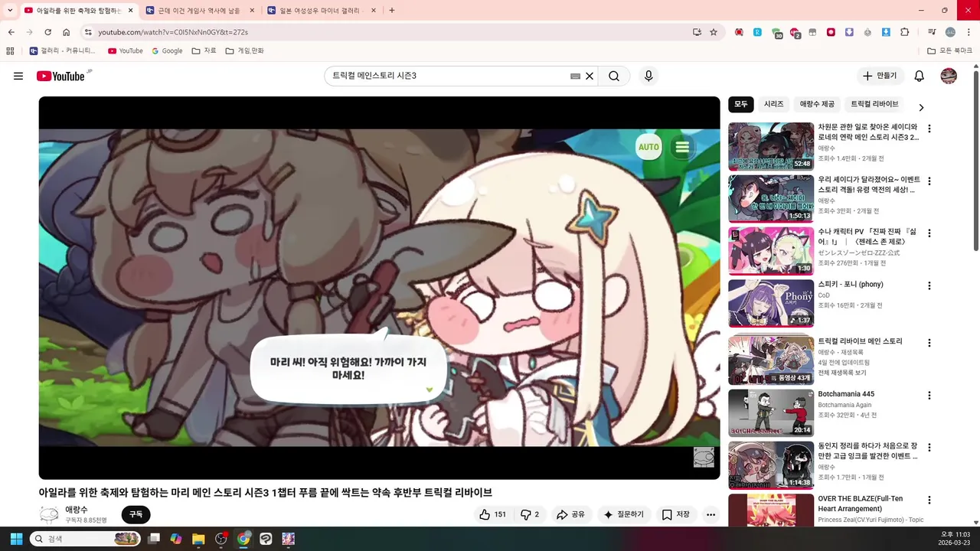The image size is (980, 551).
Task: Open options for 우리 세이디가 달라졌어요 video
Action: [929, 181]
